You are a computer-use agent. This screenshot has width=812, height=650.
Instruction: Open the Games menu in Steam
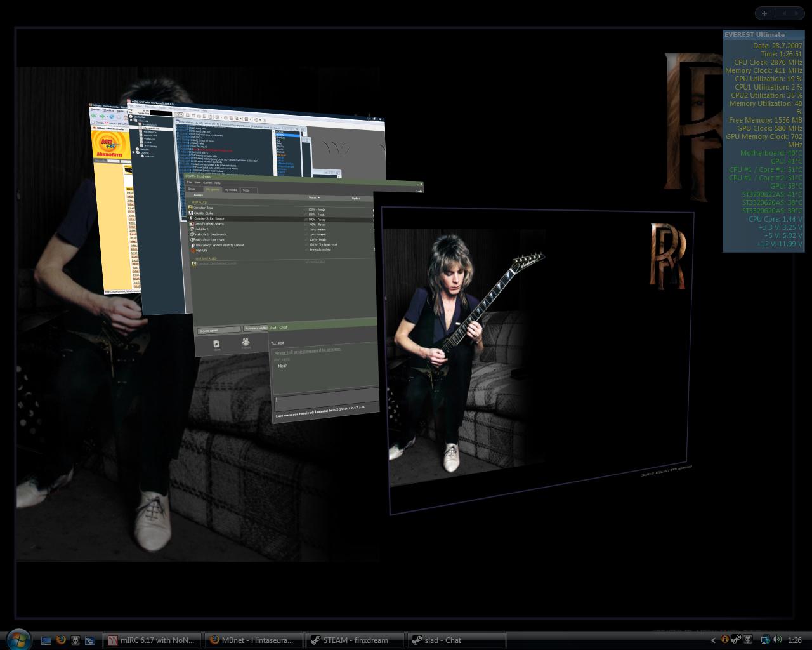point(207,183)
